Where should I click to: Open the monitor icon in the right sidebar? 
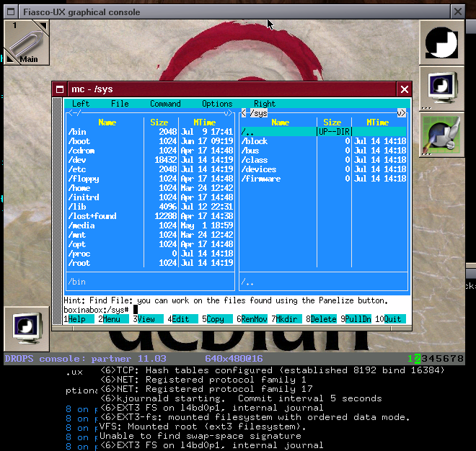(x=441, y=89)
